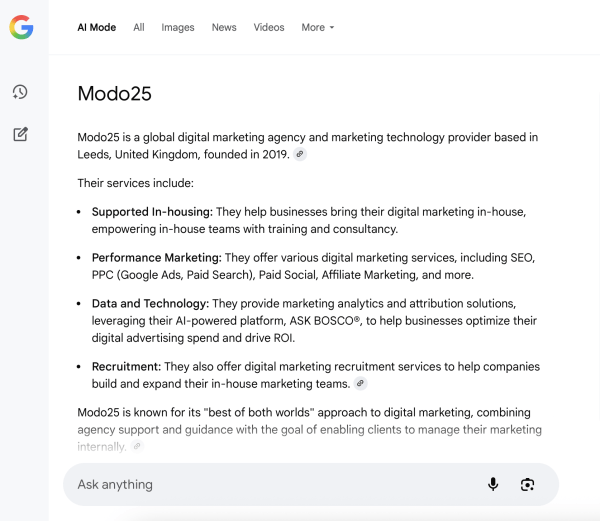The height and width of the screenshot is (521, 600).
Task: Switch to the All results tab
Action: [x=139, y=28]
